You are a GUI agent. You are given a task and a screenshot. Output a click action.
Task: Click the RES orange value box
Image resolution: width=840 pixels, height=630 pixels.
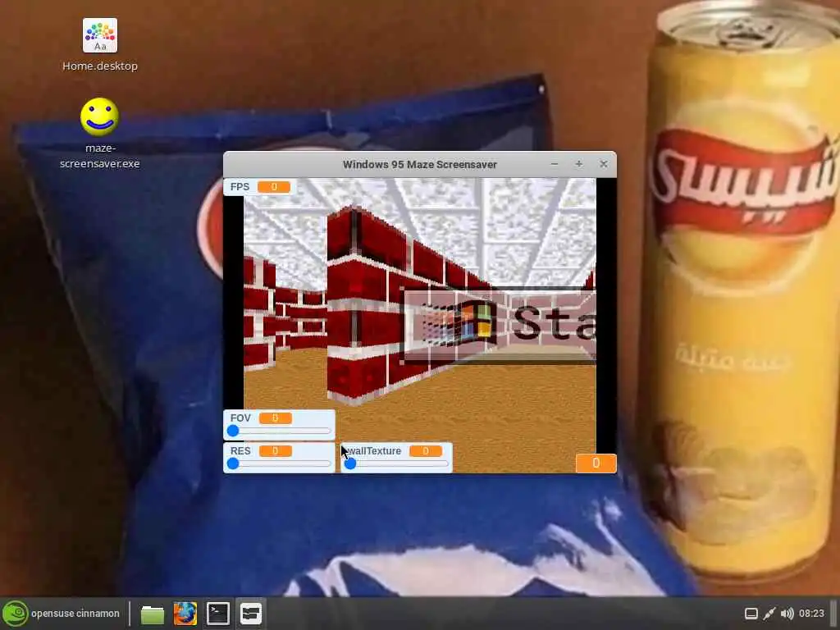click(276, 451)
